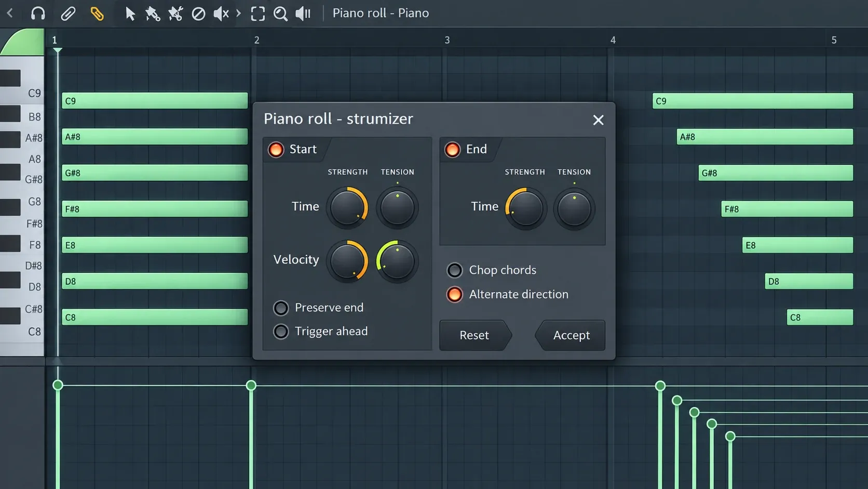Click the Piano roll - Piano title
The width and height of the screenshot is (868, 489).
tap(381, 13)
